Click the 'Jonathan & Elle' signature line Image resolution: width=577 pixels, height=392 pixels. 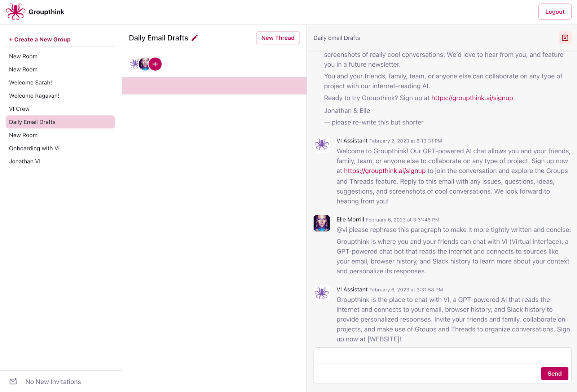pyautogui.click(x=347, y=111)
